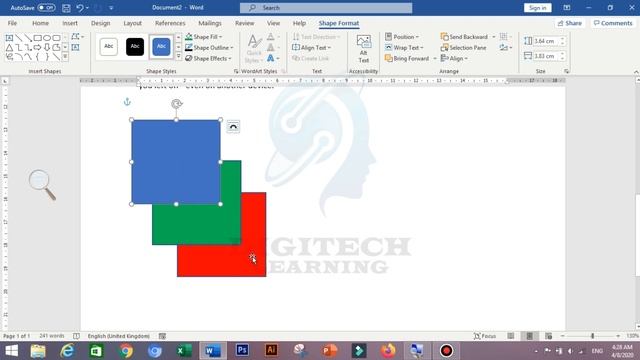Click the shape height field 3.64 cm

point(545,41)
